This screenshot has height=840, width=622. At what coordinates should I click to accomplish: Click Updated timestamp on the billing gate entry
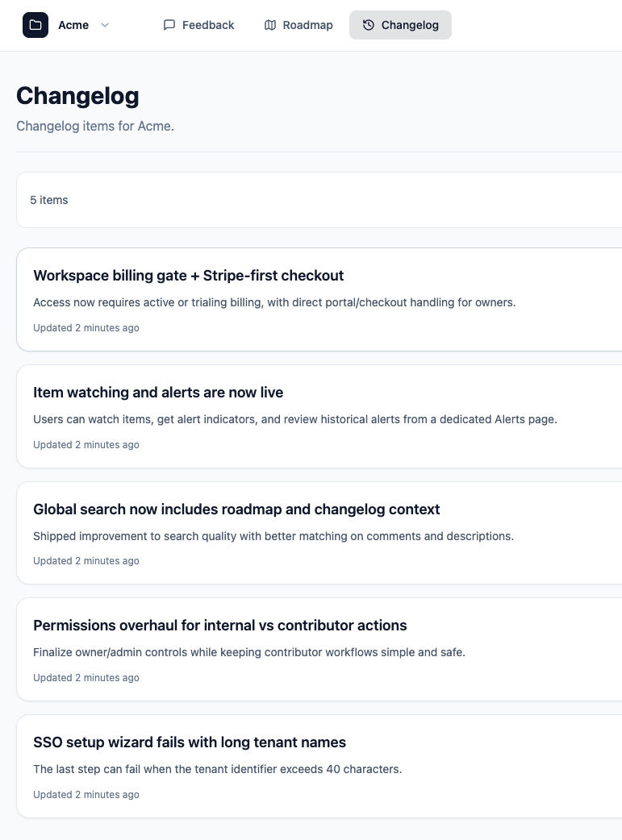pos(86,328)
